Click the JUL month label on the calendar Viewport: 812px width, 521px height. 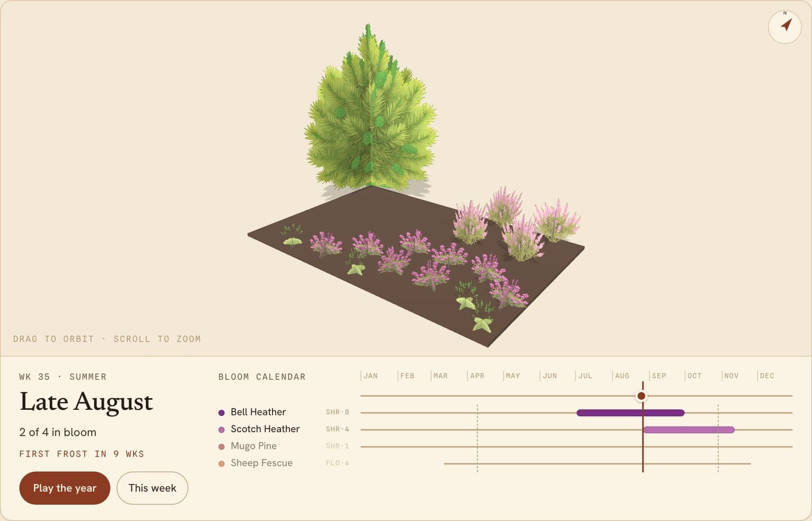tap(585, 376)
